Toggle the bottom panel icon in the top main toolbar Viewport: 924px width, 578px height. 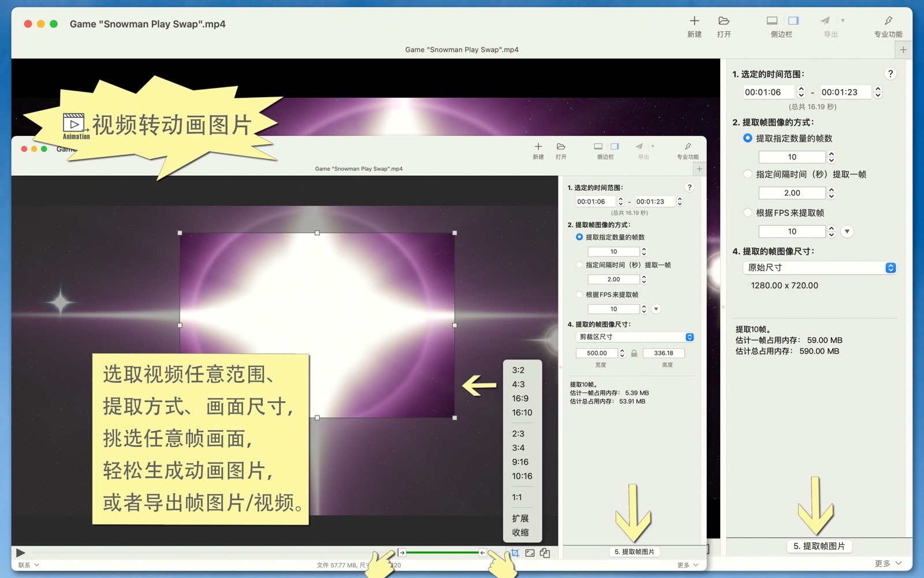tap(772, 21)
